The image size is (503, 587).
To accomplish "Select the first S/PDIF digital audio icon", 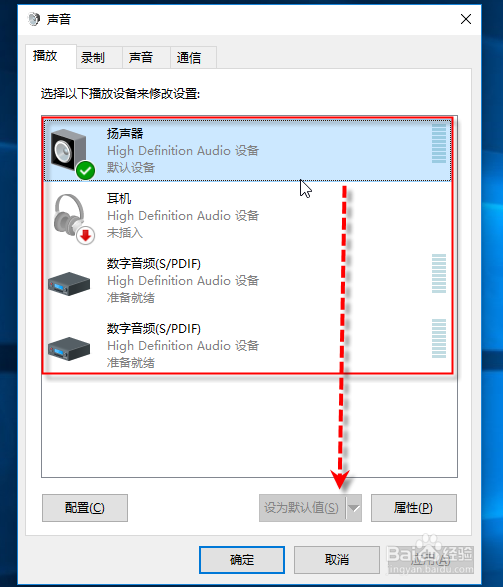I will coord(69,284).
